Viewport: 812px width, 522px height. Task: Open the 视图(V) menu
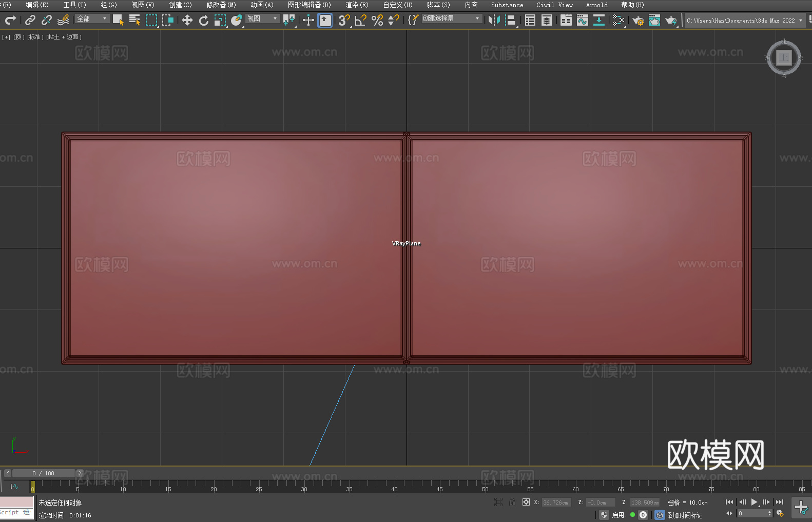click(x=143, y=5)
